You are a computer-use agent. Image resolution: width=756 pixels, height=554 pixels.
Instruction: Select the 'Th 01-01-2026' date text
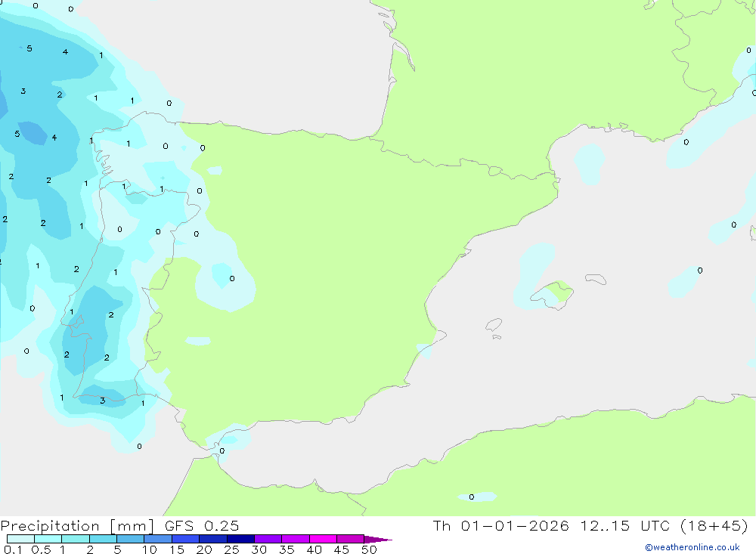500,525
